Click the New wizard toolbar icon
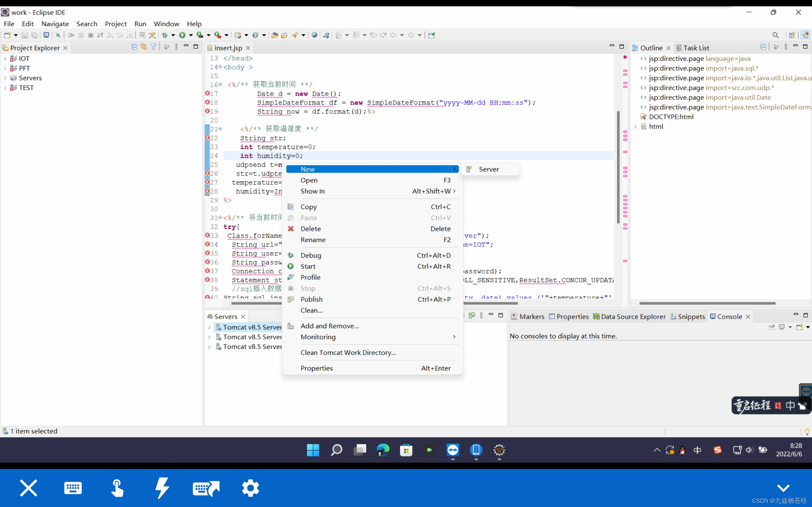 (x=7, y=35)
